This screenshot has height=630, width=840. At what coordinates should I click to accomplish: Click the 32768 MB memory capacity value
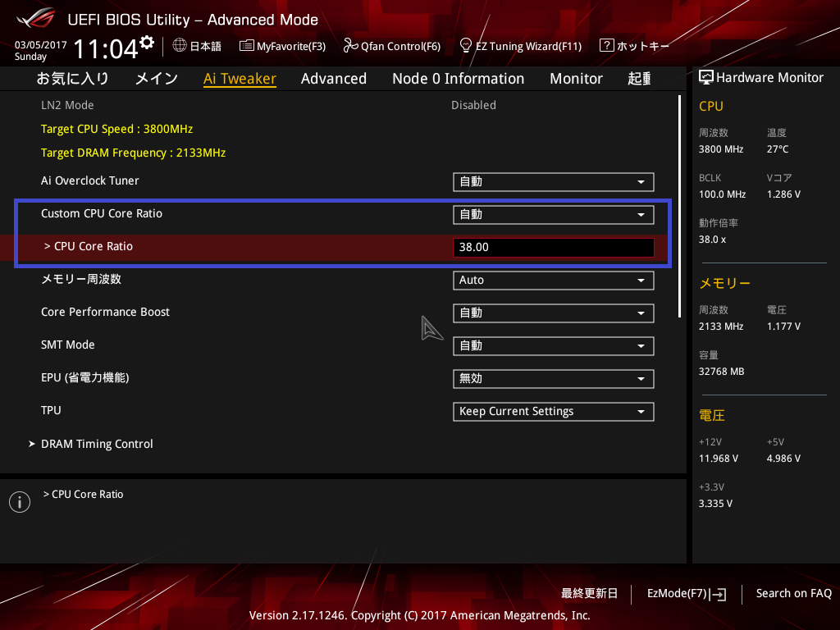click(721, 372)
